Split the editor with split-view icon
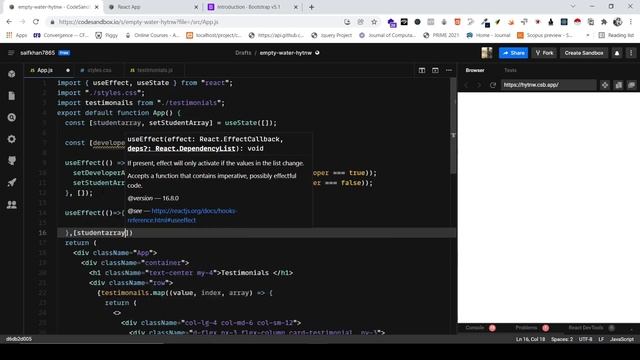 pos(422,70)
